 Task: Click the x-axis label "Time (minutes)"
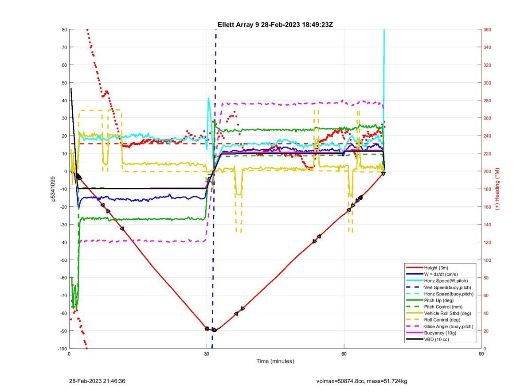275,361
